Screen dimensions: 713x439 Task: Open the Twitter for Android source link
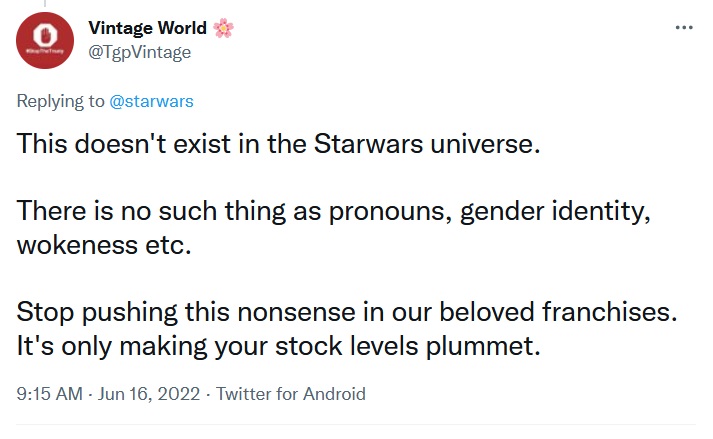click(291, 394)
